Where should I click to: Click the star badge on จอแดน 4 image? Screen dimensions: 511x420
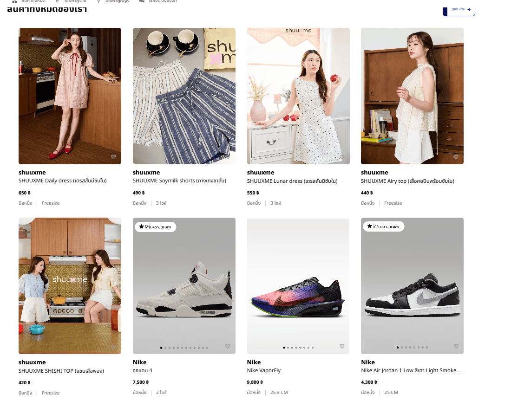[x=156, y=227]
